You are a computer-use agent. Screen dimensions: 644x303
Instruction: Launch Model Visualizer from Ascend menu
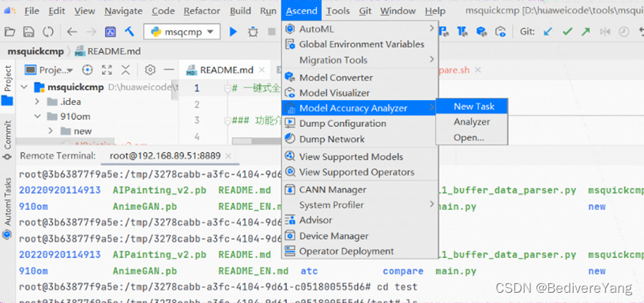pyautogui.click(x=360, y=92)
